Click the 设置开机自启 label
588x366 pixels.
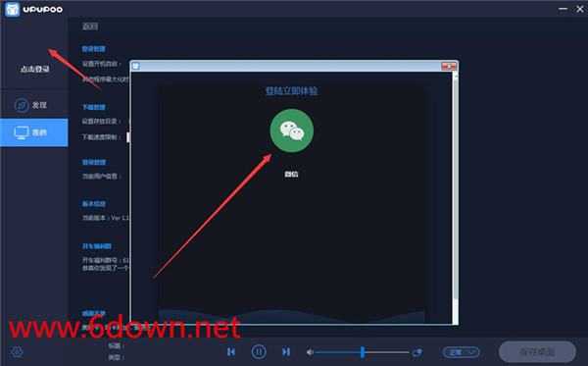(x=102, y=64)
